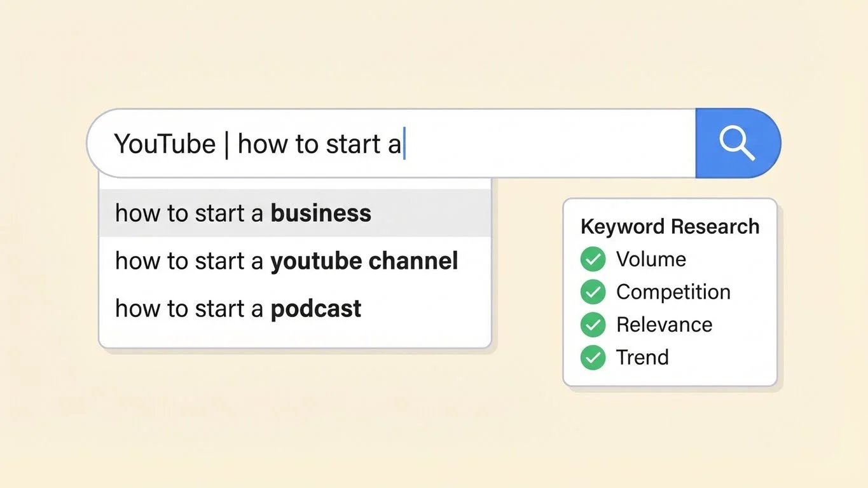Pick suggestion "how to start a podcast"
This screenshot has width=868, height=488.
tap(295, 309)
